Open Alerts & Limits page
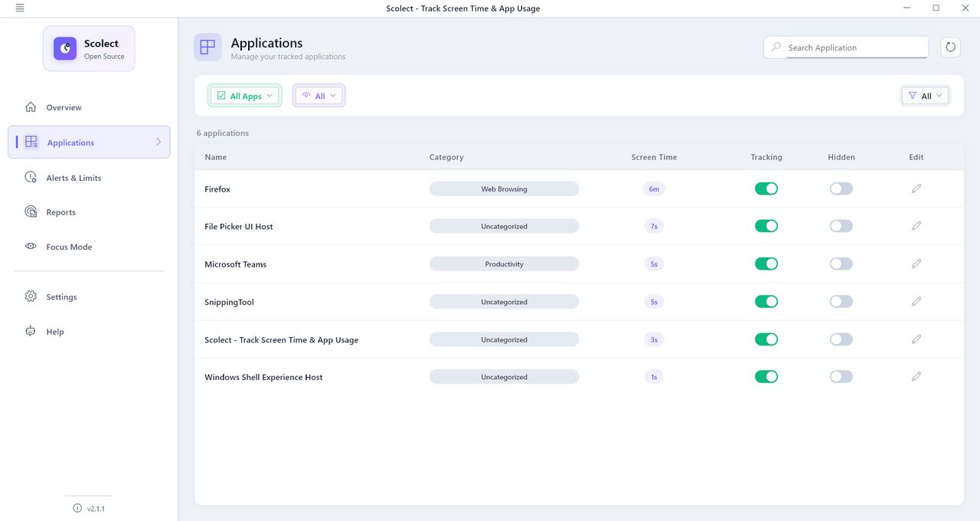 [89, 178]
